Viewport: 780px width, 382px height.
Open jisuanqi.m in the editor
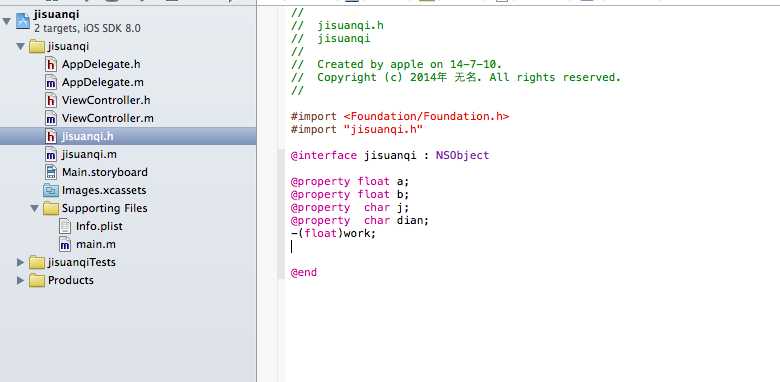(x=89, y=154)
